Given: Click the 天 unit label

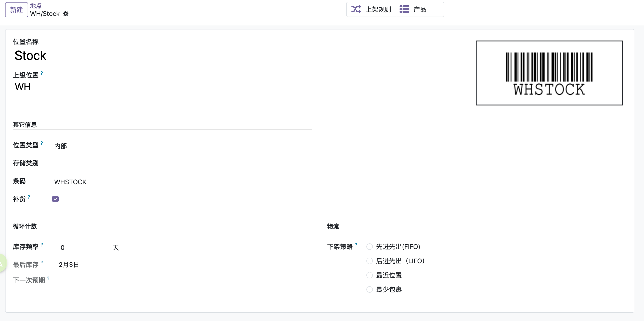Looking at the screenshot, I should click(115, 248).
